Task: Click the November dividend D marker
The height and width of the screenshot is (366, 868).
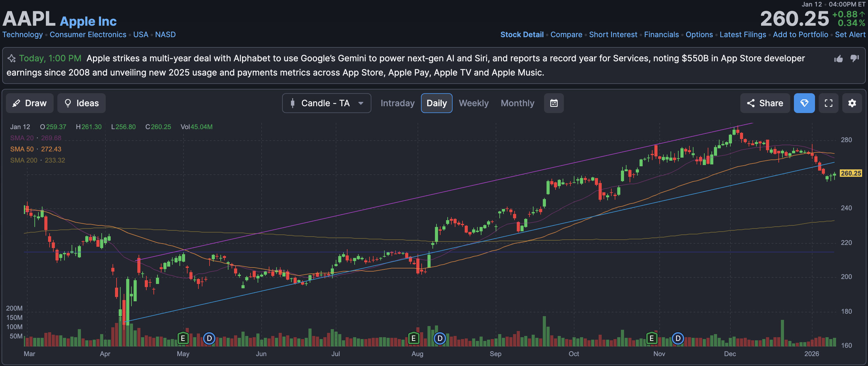Action: 678,338
